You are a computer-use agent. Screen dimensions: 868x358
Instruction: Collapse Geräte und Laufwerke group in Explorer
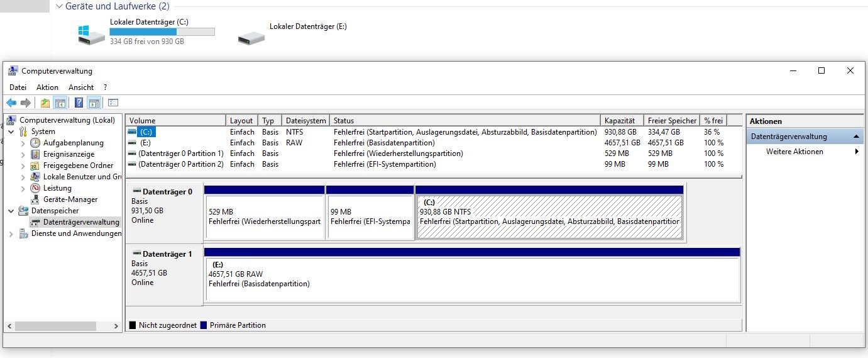pyautogui.click(x=59, y=6)
